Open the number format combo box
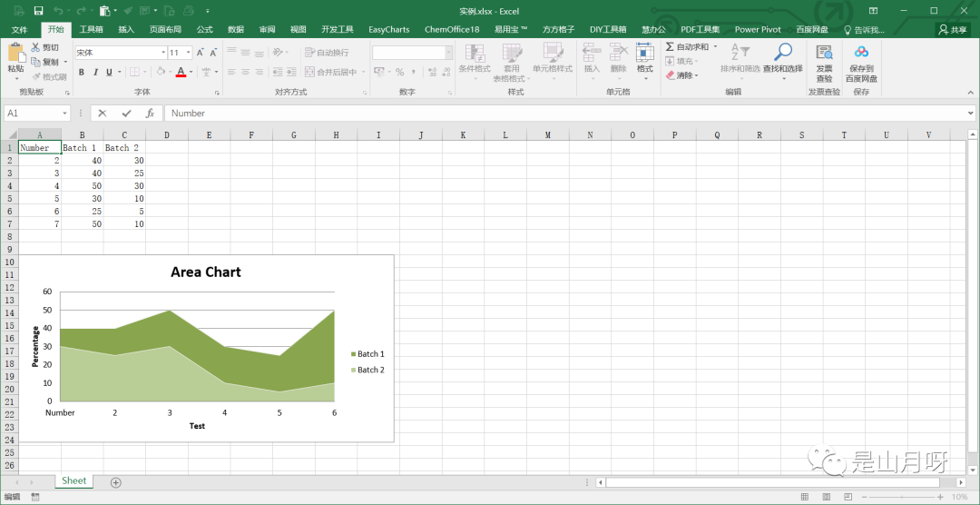The height and width of the screenshot is (505, 980). click(413, 53)
